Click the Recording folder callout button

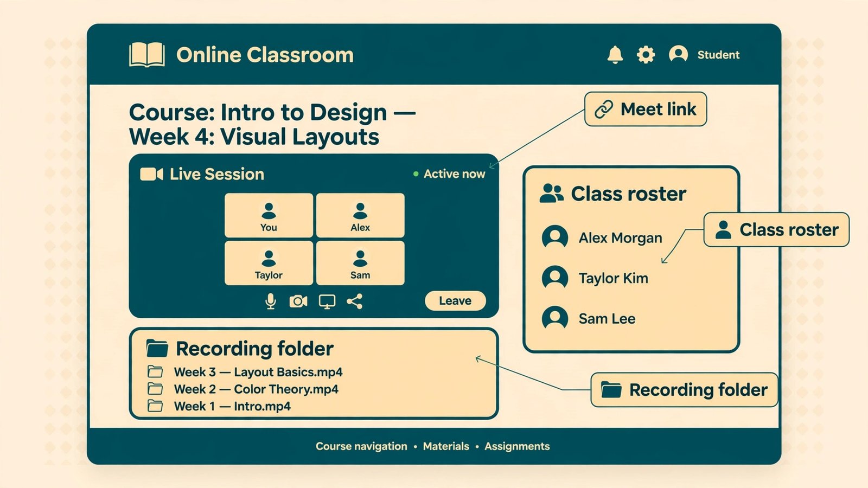[684, 390]
